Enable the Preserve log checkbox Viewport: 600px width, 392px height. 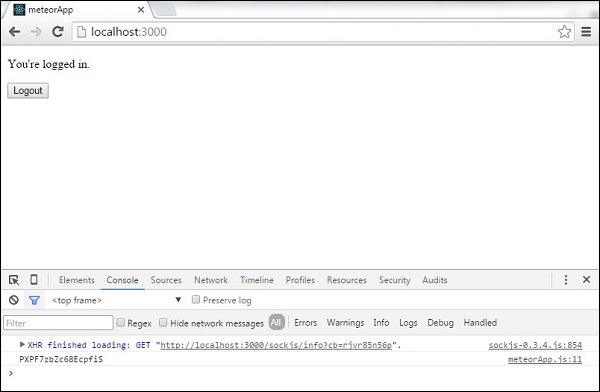pyautogui.click(x=196, y=299)
